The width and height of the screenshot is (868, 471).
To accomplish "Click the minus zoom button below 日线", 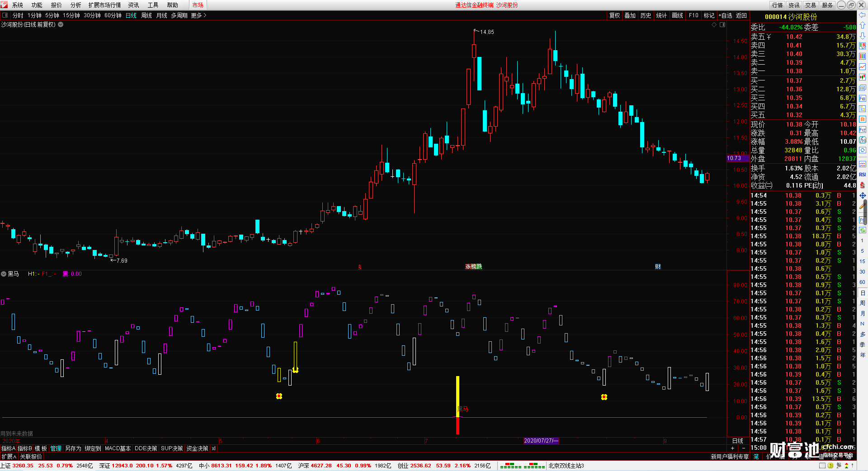I will 744,448.
